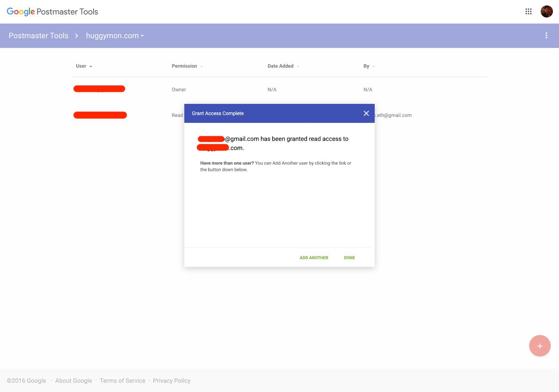Click the ©2016 Google footer text
This screenshot has height=392, width=559.
coord(27,380)
